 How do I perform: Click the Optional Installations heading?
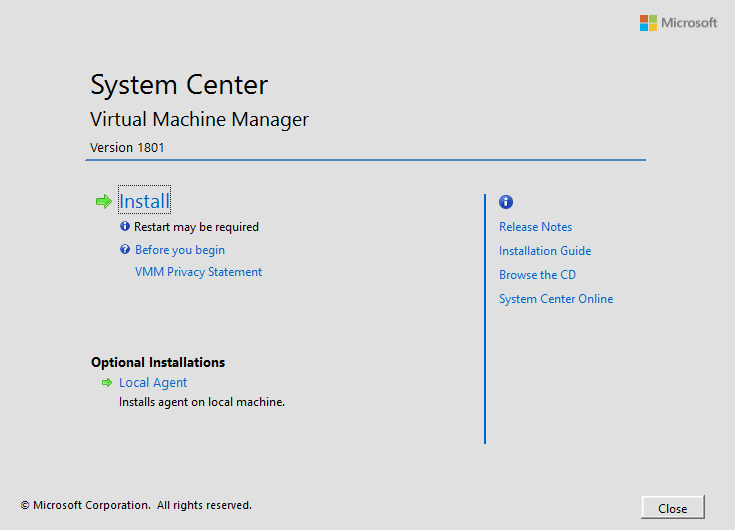click(x=158, y=362)
